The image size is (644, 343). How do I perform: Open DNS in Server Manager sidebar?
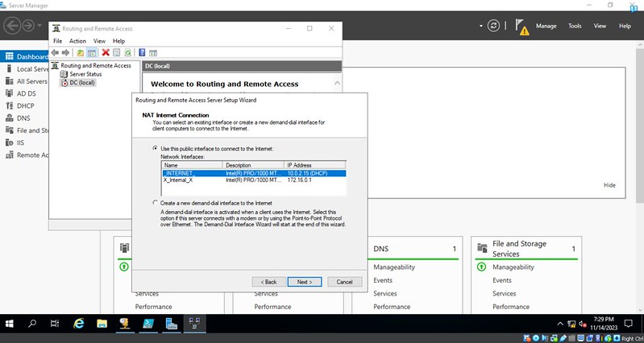(x=24, y=118)
